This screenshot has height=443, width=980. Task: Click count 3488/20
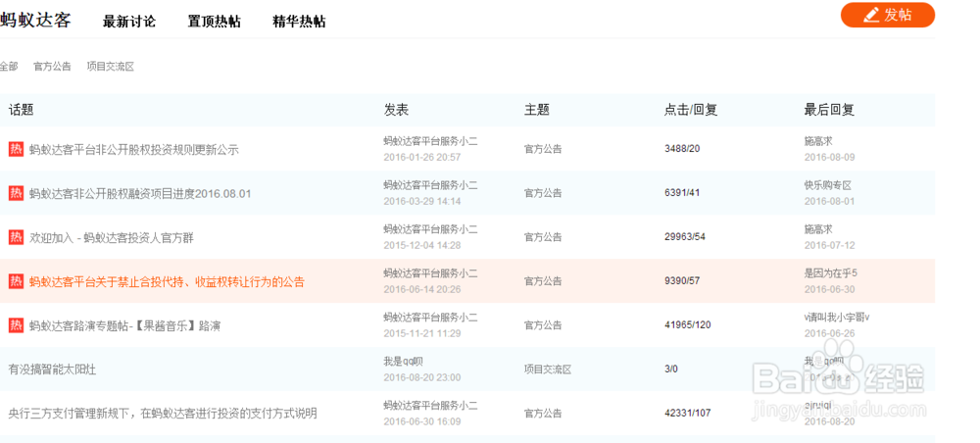(x=682, y=149)
